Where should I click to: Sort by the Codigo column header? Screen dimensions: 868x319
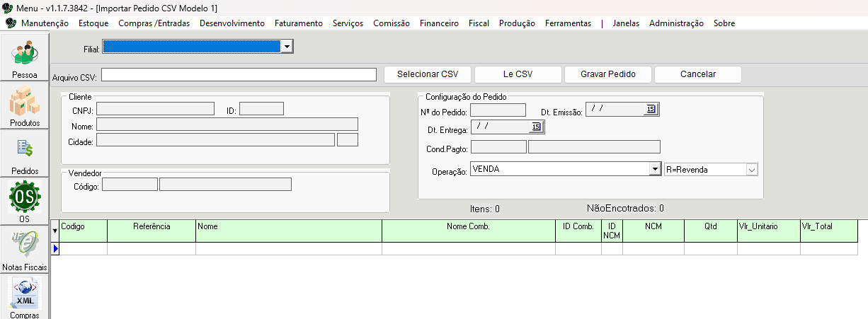84,231
